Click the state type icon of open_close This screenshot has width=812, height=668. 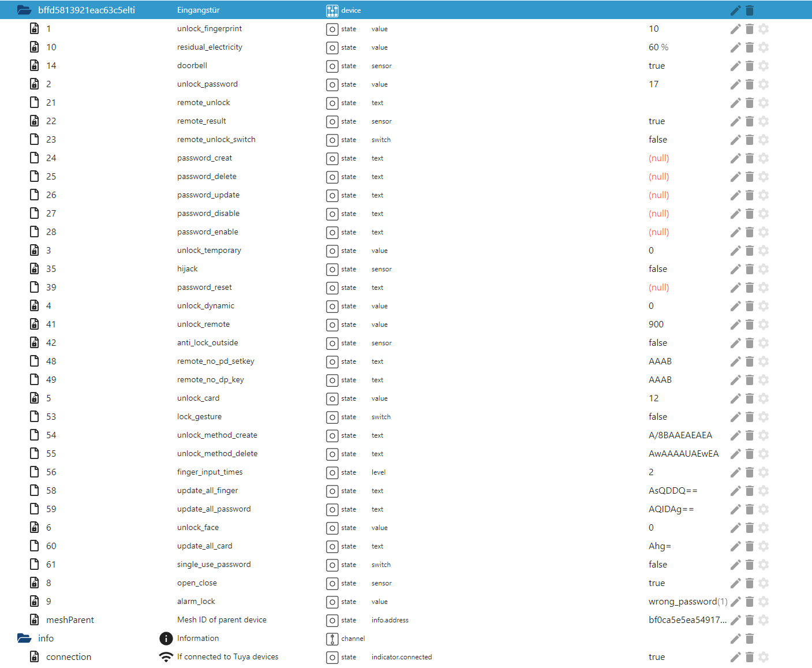coord(332,583)
